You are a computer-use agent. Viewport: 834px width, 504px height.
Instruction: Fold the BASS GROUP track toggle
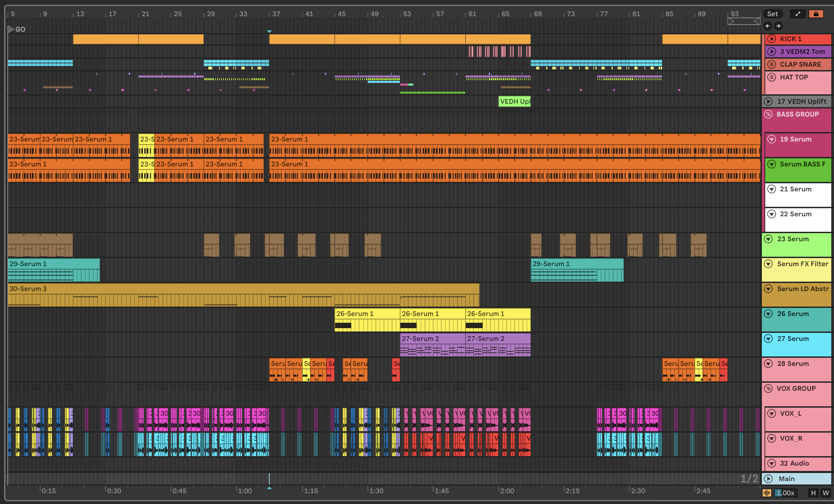[768, 114]
